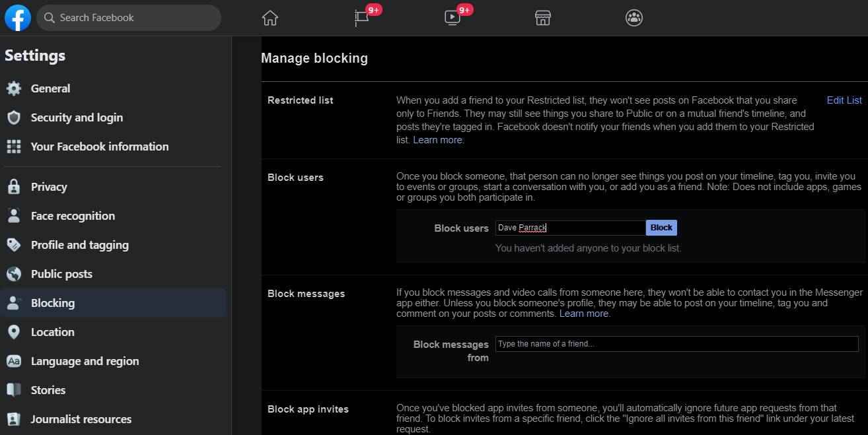This screenshot has height=435, width=868.
Task: Open the Groups section
Action: [633, 18]
